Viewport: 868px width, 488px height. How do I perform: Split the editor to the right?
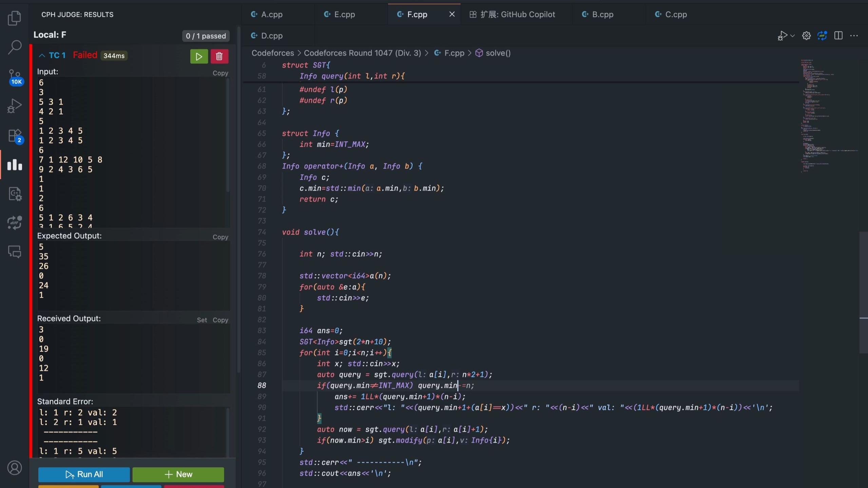click(x=838, y=36)
